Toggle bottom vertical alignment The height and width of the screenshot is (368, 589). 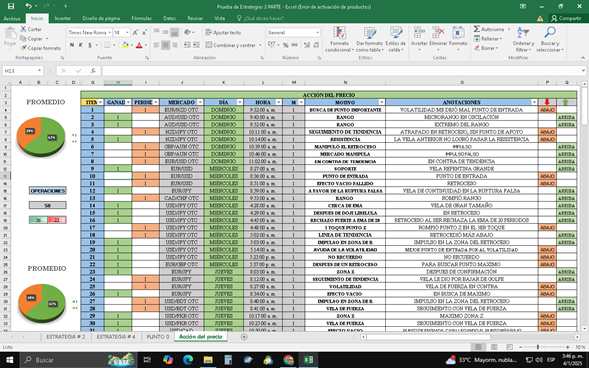point(174,33)
